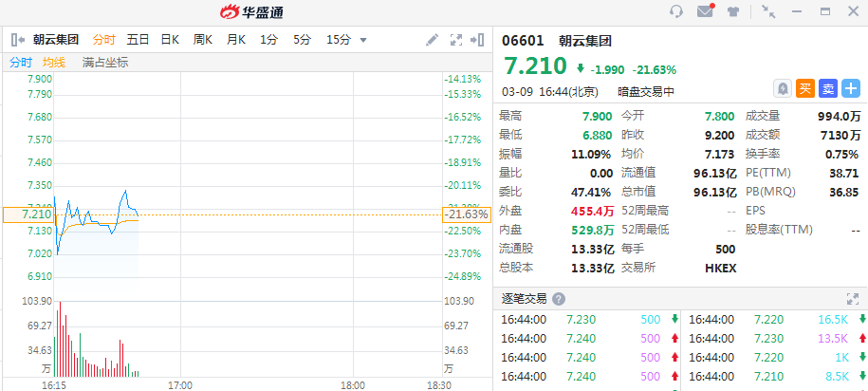This screenshot has height=391, width=868.
Task: Open customer service headset icon
Action: click(x=676, y=11)
